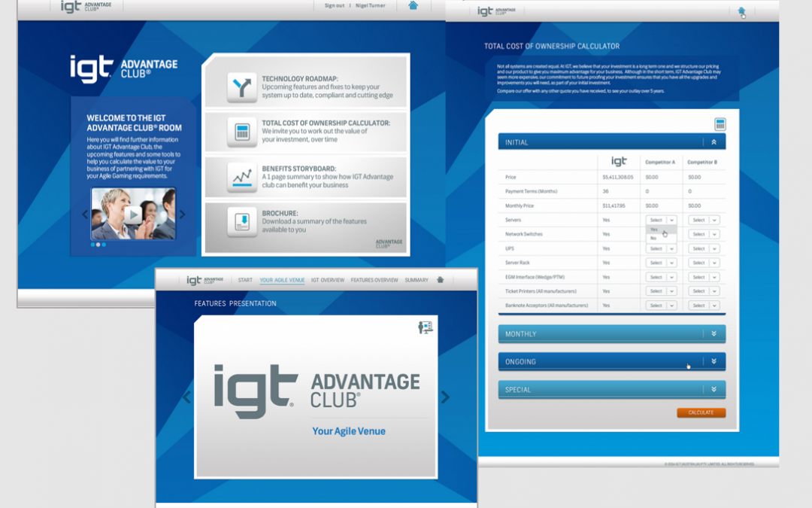Click the 'Your Agile Venue' slide subtitle
This screenshot has width=812, height=508.
(349, 431)
